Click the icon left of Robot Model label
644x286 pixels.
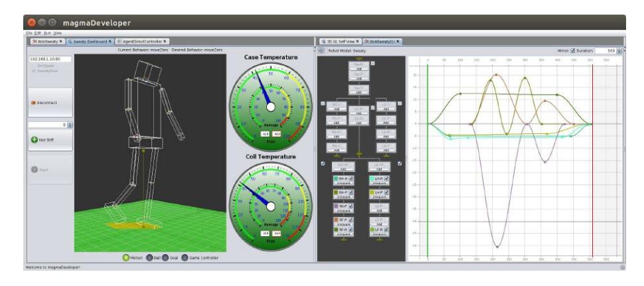coord(321,50)
